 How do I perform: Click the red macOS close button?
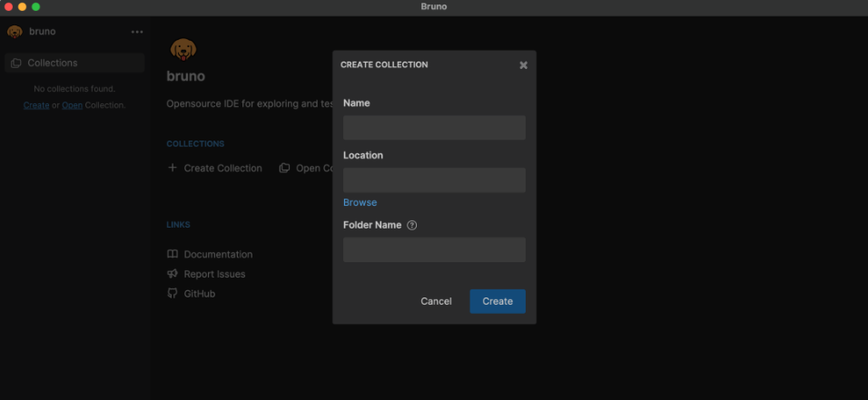8,6
